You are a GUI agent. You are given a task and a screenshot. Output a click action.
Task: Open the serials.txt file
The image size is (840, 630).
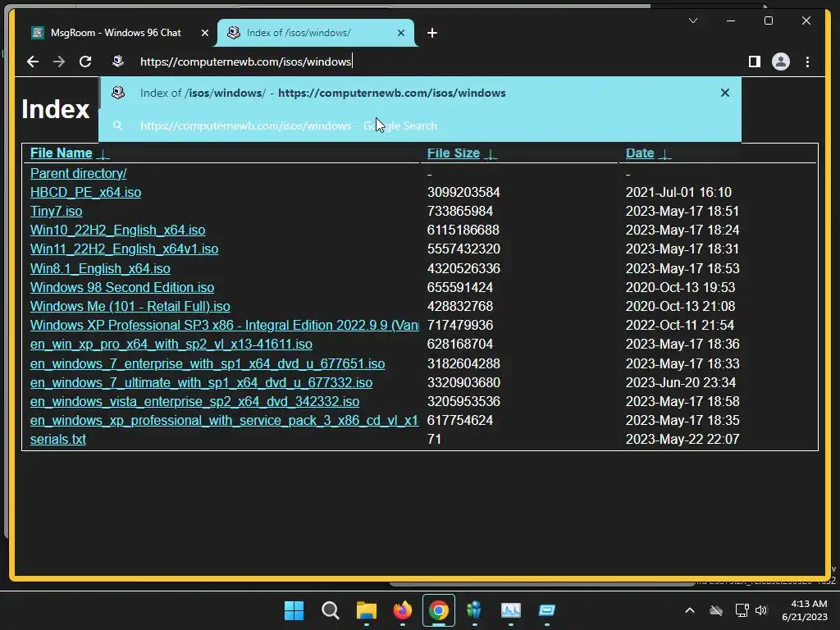[58, 440]
